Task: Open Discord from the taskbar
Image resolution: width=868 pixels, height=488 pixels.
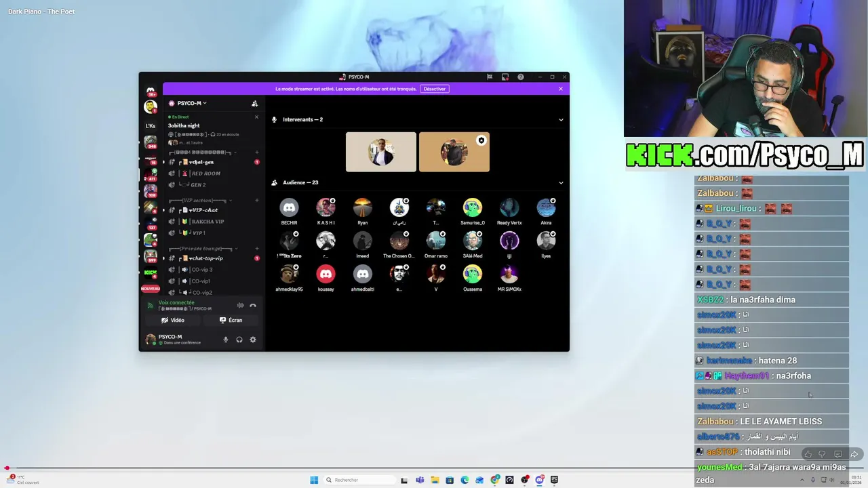Action: click(540, 480)
